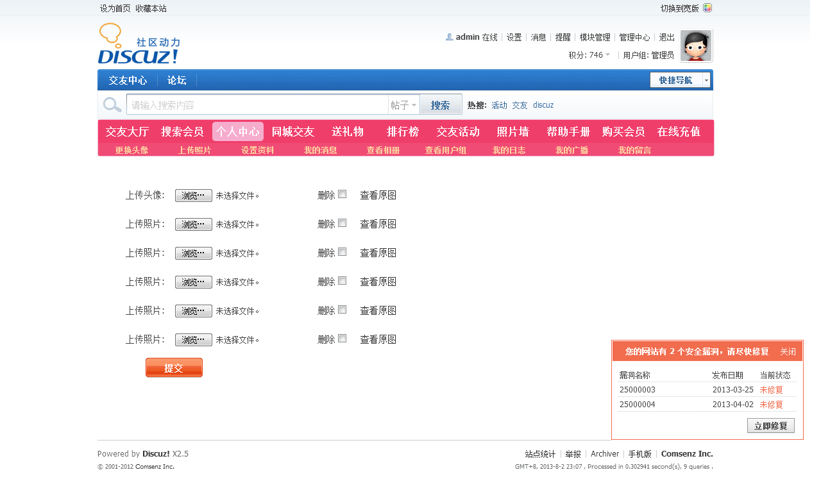Open the admin avatar thumbnail
821x504 pixels.
click(696, 46)
